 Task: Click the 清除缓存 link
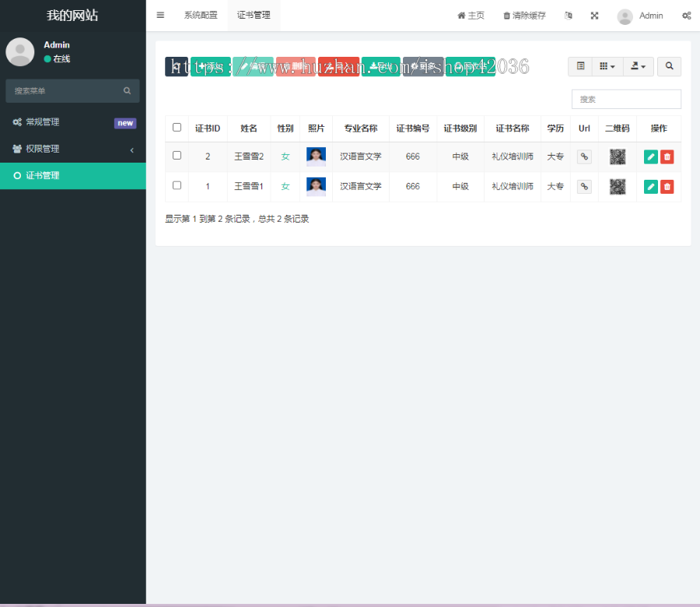(x=524, y=16)
